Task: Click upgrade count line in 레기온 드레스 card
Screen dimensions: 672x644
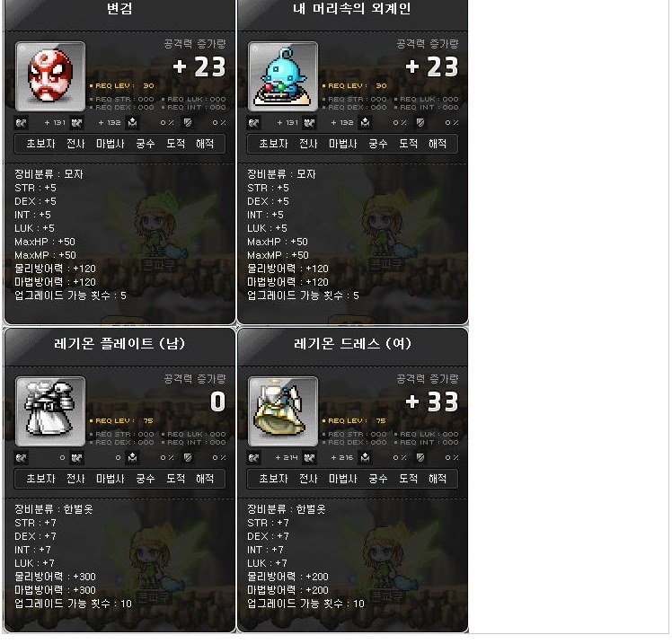Action: point(305,604)
